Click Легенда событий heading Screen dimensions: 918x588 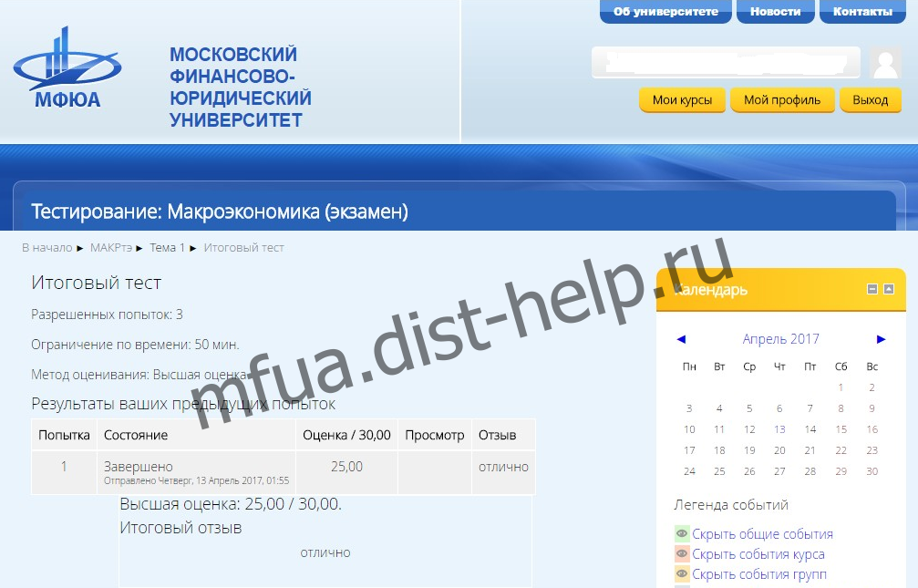[x=730, y=505]
